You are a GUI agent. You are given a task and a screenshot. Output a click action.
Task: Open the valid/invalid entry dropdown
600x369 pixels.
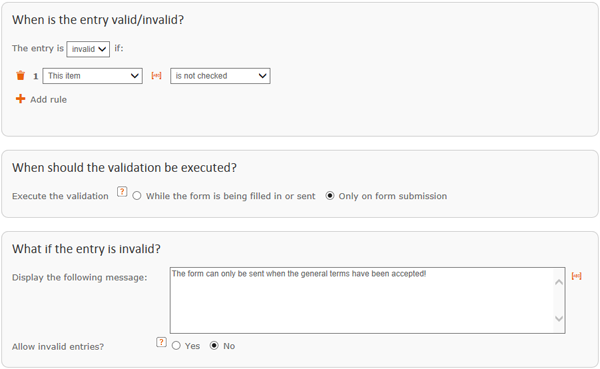(88, 49)
